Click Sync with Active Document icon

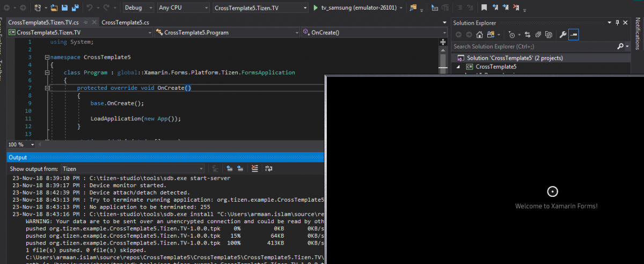point(527,35)
